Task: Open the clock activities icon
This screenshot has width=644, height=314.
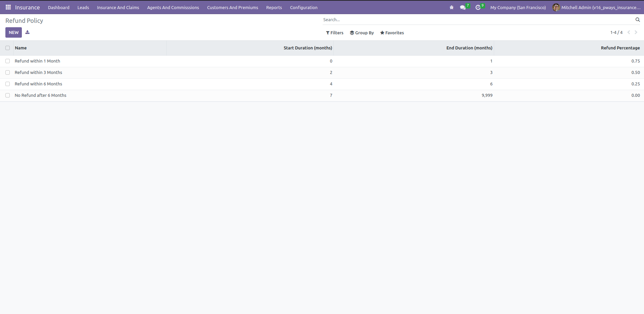Action: pyautogui.click(x=478, y=7)
